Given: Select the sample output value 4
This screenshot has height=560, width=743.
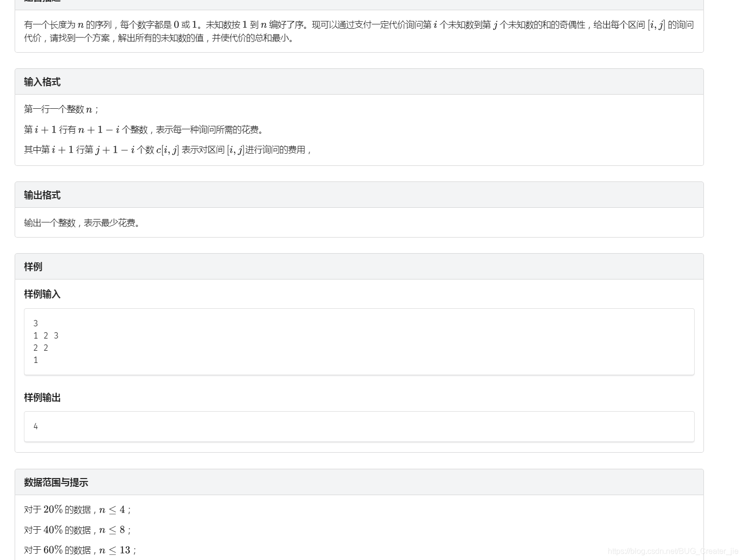Looking at the screenshot, I should point(36,426).
